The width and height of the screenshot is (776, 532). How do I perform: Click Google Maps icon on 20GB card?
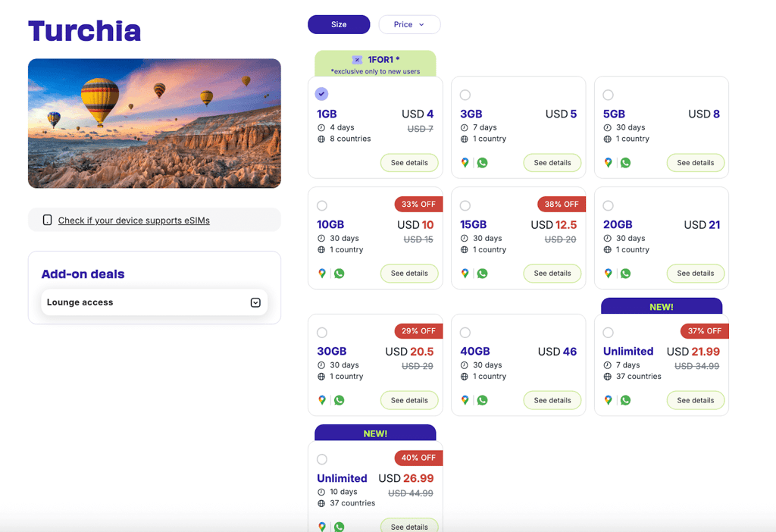[x=608, y=273]
